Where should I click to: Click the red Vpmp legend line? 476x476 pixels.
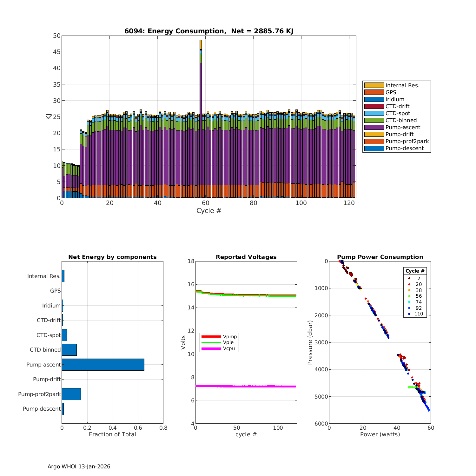point(211,336)
